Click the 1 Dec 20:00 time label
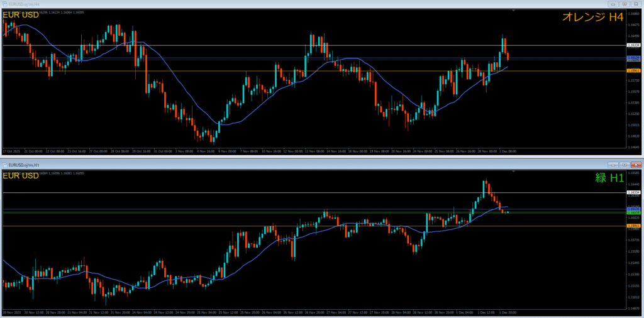This screenshot has width=644, height=318. 508,312
